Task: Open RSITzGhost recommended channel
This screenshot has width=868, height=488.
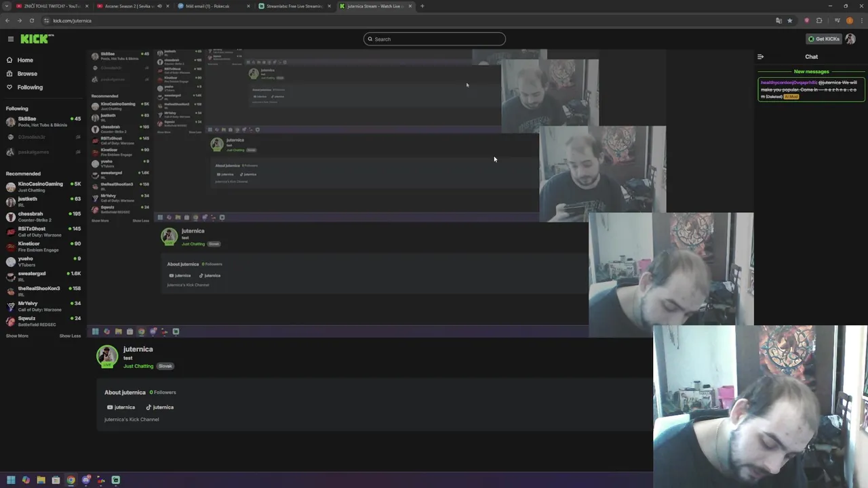Action: [43, 231]
